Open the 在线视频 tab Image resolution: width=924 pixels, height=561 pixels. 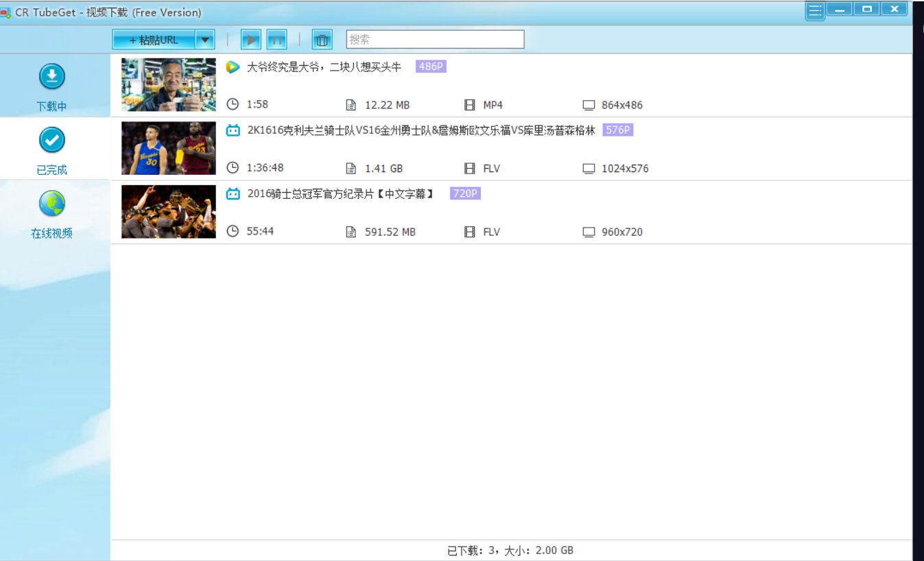coord(52,214)
